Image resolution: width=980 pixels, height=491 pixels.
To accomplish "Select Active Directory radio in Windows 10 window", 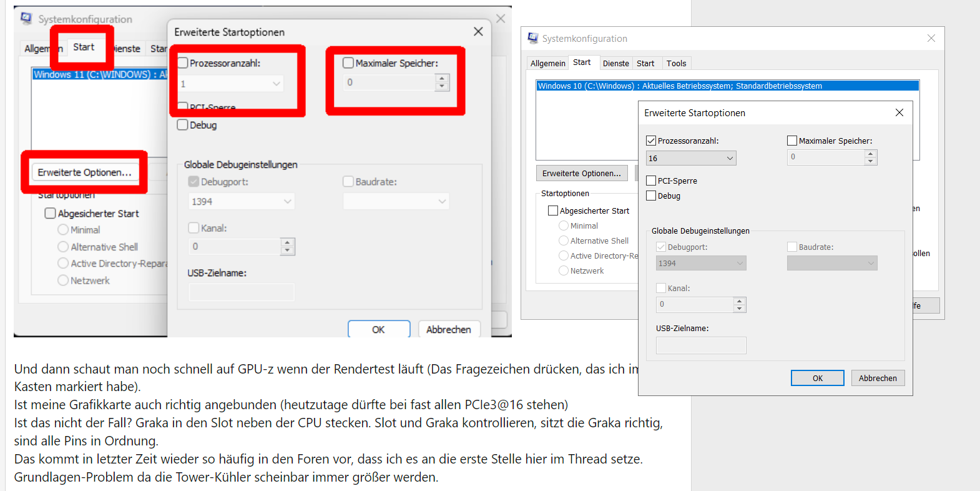I will 564,255.
